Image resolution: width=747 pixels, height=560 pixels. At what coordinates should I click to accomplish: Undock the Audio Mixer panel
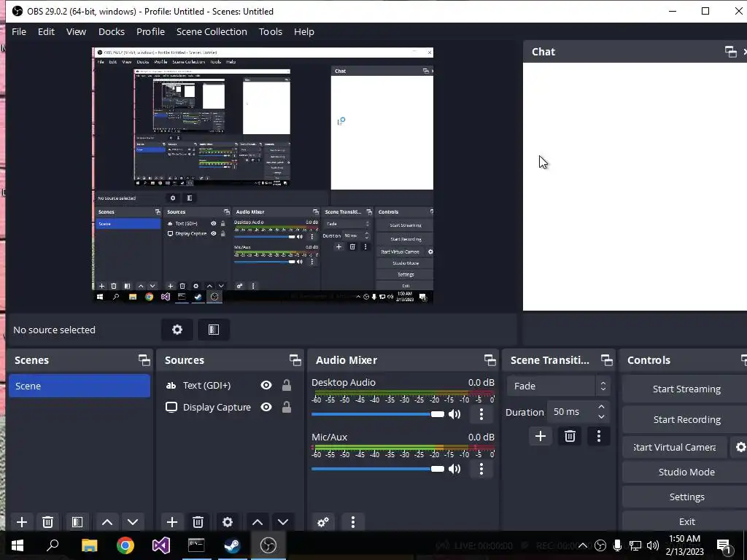pyautogui.click(x=489, y=360)
